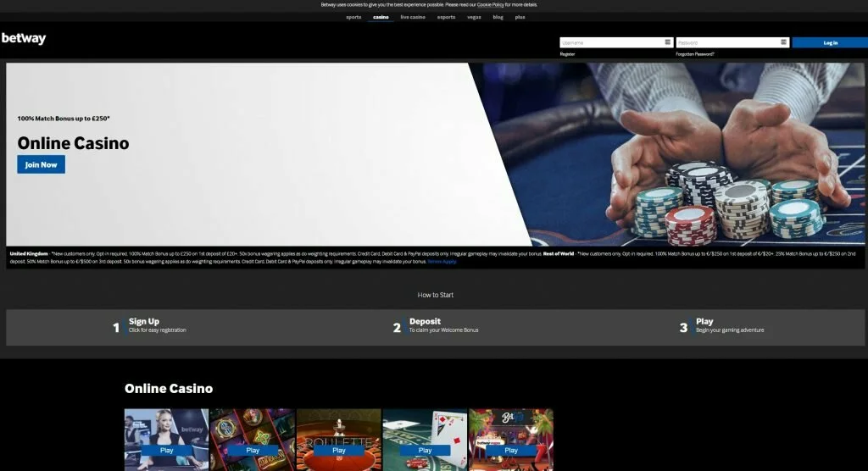Follow the Cookie Policy link
The height and width of the screenshot is (471, 868).
pyautogui.click(x=490, y=4)
